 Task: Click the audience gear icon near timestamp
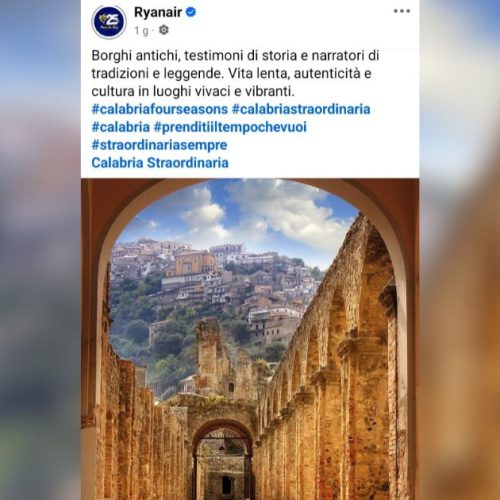tap(164, 30)
